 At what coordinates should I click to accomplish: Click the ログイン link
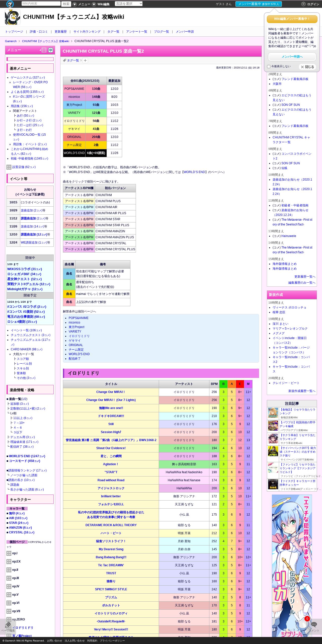point(313,4)
